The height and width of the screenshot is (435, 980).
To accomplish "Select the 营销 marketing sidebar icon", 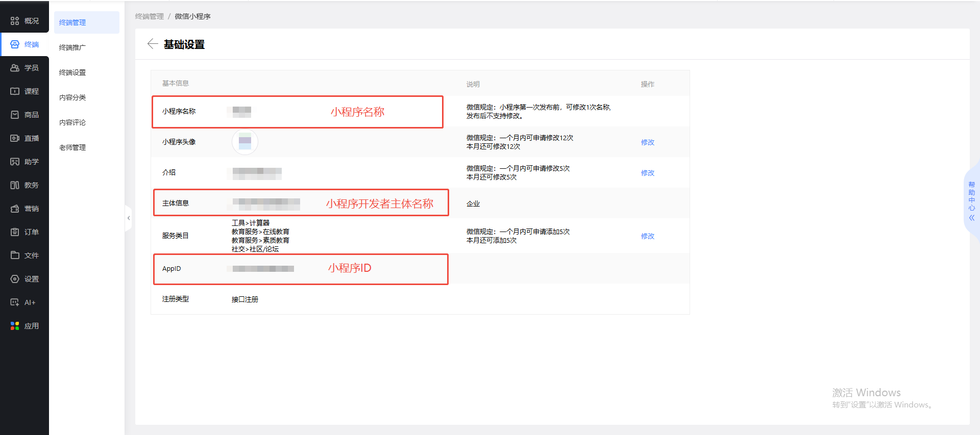I will point(15,209).
